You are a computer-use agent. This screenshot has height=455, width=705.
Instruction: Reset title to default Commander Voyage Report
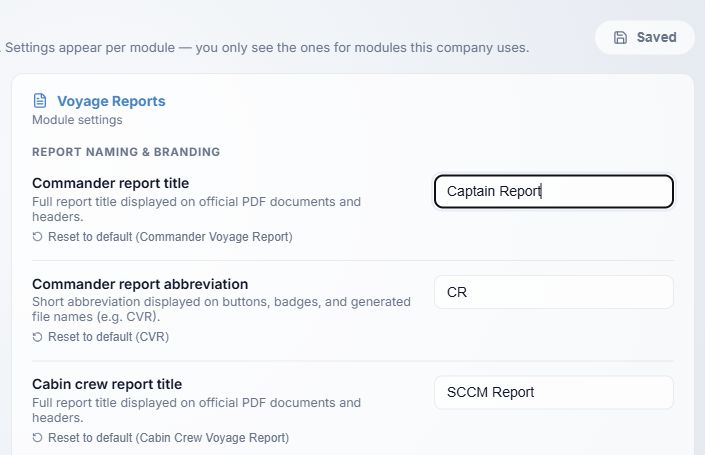[162, 236]
